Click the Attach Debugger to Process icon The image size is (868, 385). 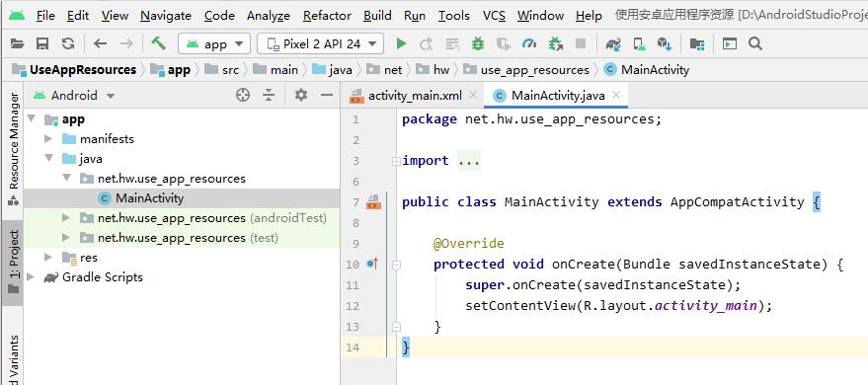[x=555, y=43]
